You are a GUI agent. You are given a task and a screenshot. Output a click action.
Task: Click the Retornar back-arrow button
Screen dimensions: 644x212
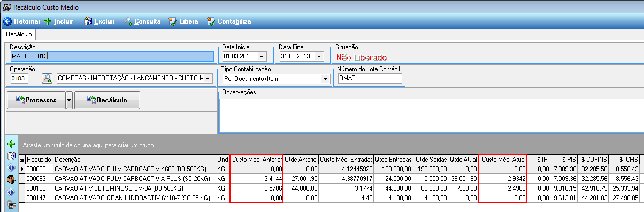pyautogui.click(x=21, y=21)
